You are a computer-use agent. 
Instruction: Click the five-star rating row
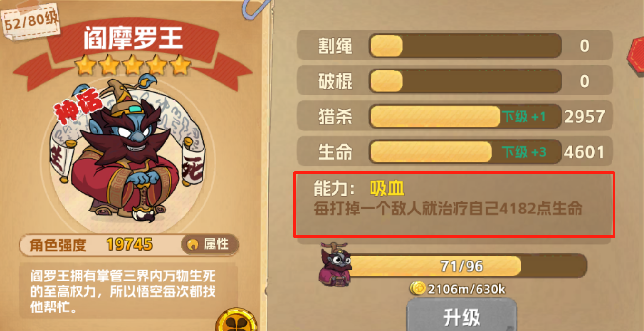133,65
